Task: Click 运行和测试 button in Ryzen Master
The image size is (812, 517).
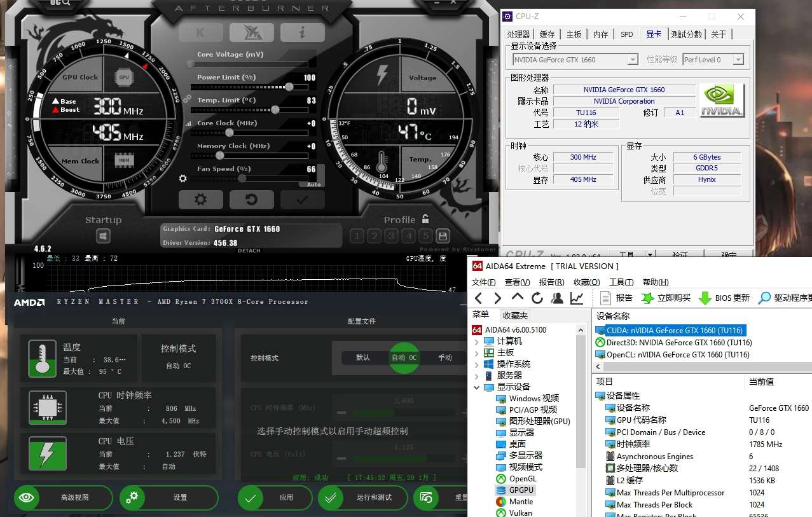Action: coord(362,497)
